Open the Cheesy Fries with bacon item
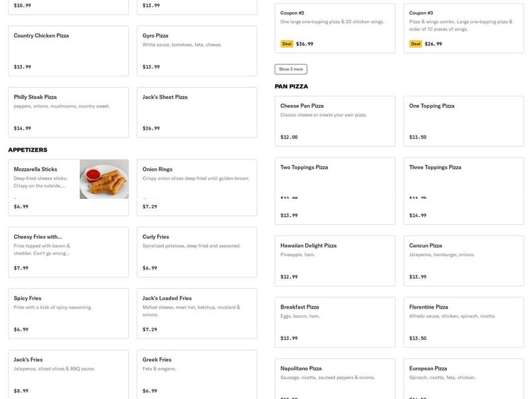This screenshot has height=399, width=532. click(x=66, y=249)
